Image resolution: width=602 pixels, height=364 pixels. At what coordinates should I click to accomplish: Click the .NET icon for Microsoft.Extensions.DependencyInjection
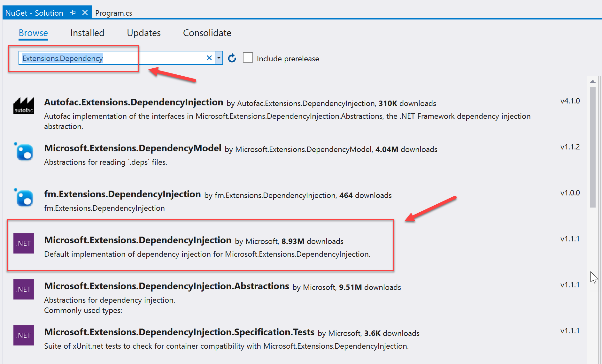(x=24, y=243)
